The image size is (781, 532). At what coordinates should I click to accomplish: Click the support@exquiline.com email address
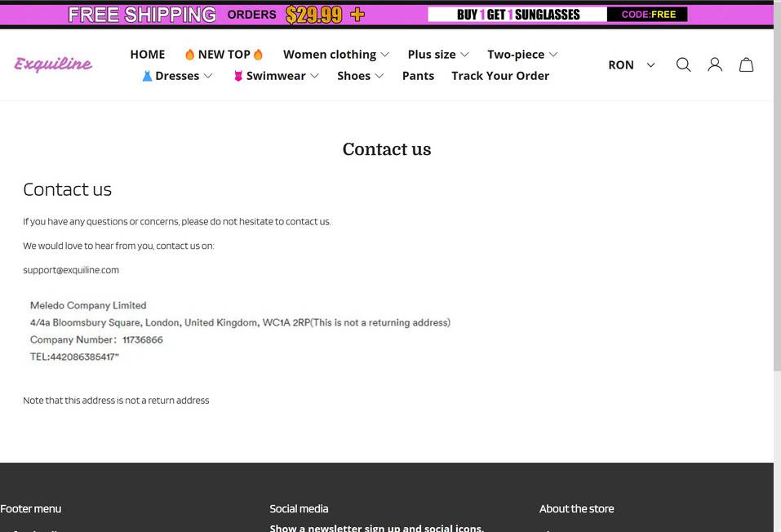(x=71, y=269)
